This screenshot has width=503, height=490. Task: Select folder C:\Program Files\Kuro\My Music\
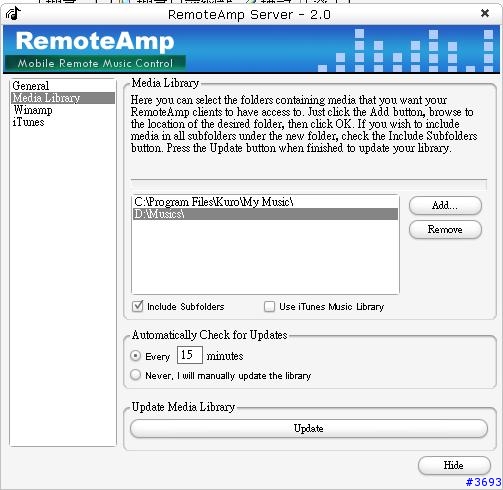pyautogui.click(x=265, y=202)
